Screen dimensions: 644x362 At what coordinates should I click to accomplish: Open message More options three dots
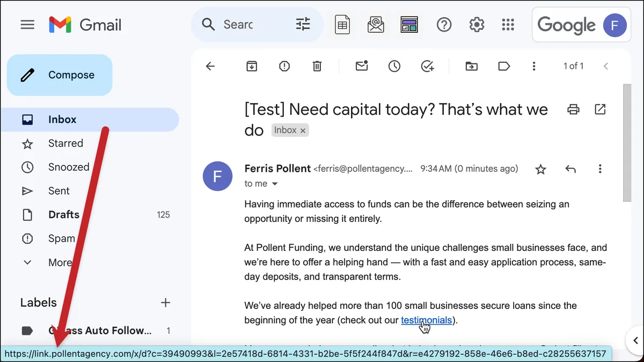(x=600, y=169)
